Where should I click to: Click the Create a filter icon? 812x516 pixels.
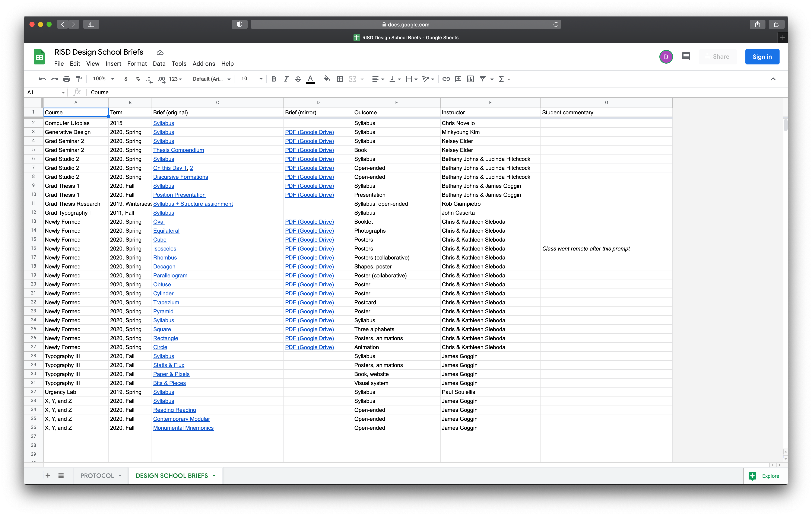point(483,79)
